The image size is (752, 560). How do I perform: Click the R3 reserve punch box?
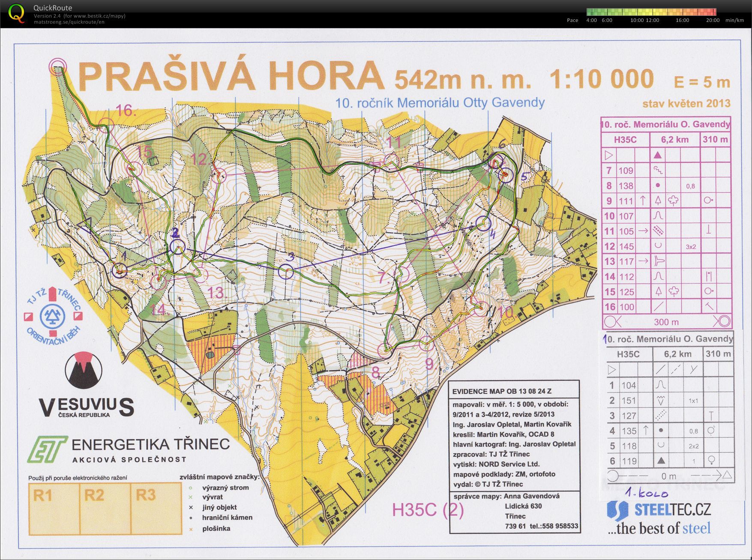(x=156, y=509)
